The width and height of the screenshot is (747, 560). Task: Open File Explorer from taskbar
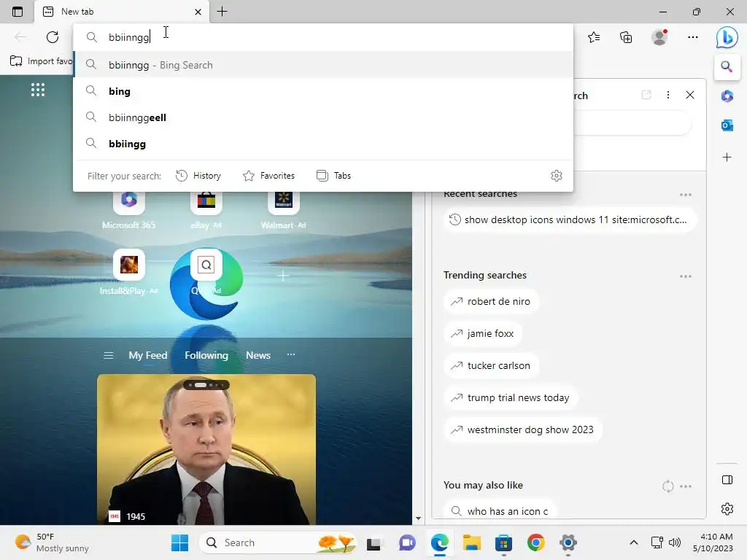click(x=472, y=542)
